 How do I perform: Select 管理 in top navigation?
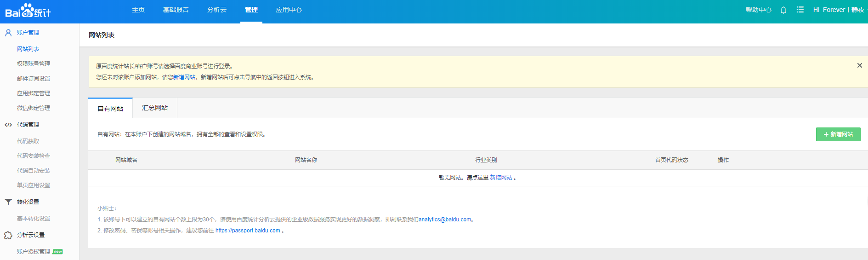click(251, 10)
